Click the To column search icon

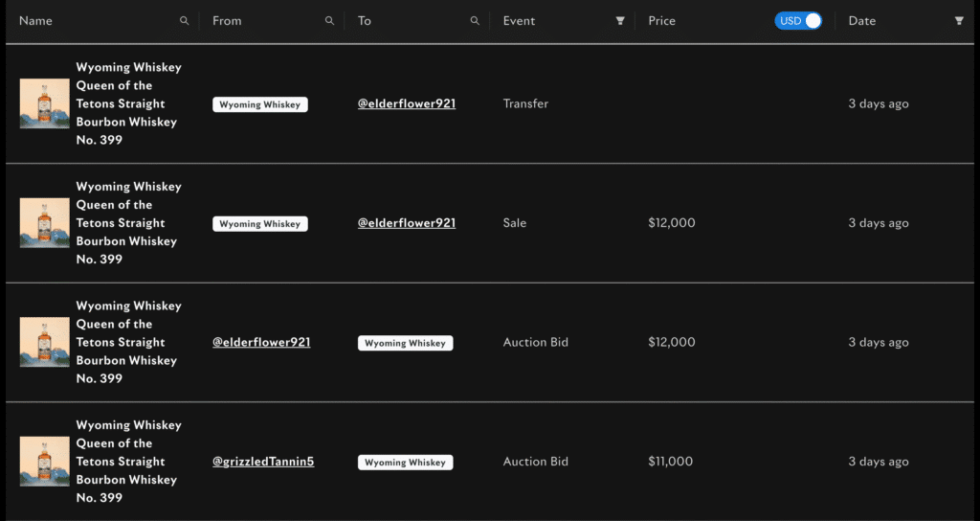pyautogui.click(x=475, y=21)
